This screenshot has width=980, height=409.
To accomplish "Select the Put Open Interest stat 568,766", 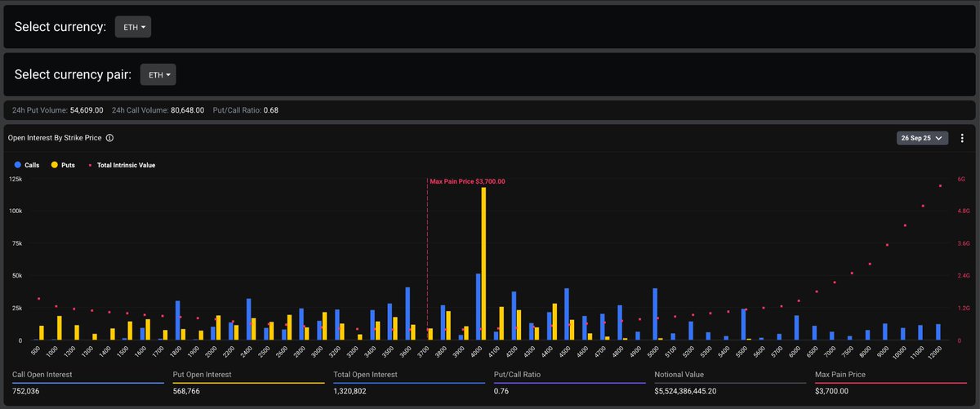I will [191, 390].
